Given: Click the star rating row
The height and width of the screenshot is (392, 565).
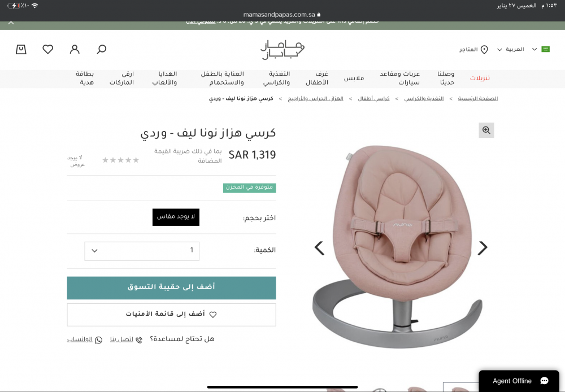Looking at the screenshot, I should [121, 160].
